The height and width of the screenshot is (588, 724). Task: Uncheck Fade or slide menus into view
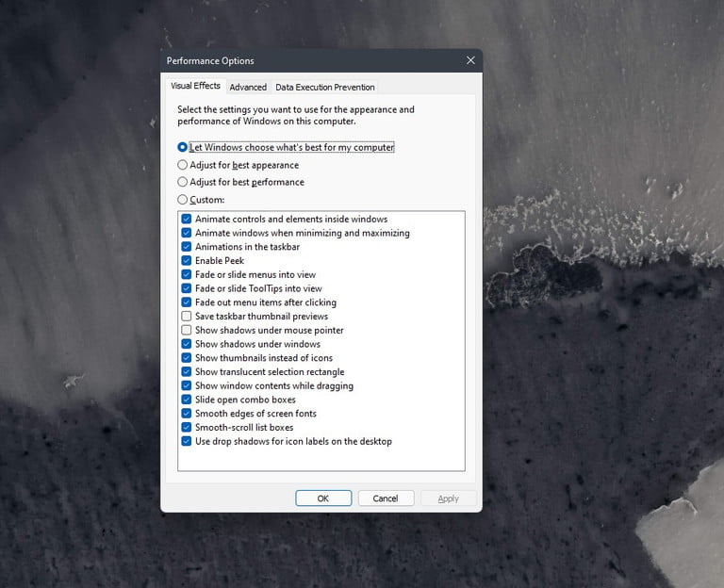pos(187,274)
